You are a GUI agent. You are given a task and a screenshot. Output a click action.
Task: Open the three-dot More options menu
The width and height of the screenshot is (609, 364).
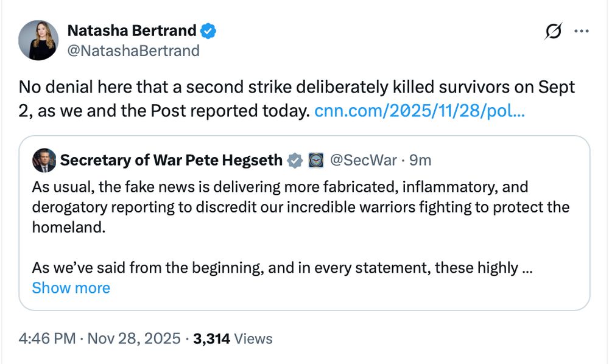582,32
